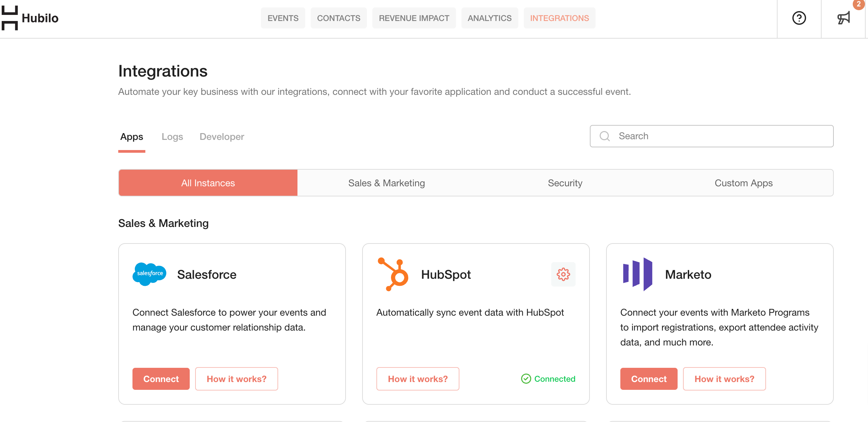Filter by Security category
Screen dimensions: 868x422
click(x=565, y=183)
